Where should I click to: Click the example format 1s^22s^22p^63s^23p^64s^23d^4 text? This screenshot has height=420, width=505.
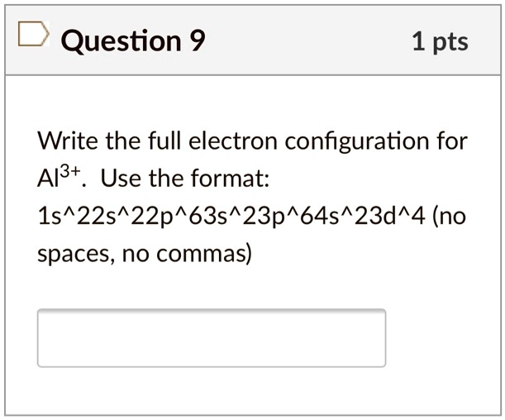point(226,217)
